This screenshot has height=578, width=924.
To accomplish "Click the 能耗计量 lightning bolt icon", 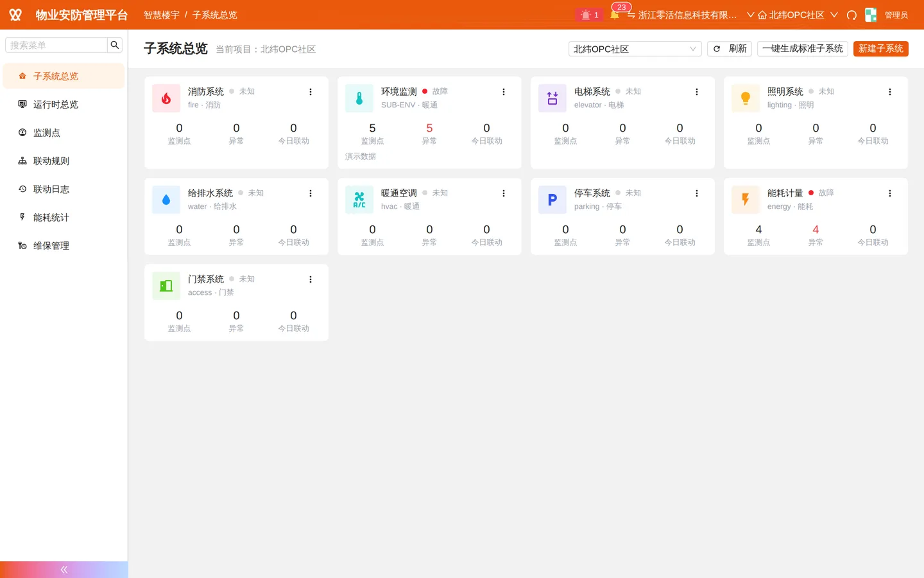I will pyautogui.click(x=746, y=200).
